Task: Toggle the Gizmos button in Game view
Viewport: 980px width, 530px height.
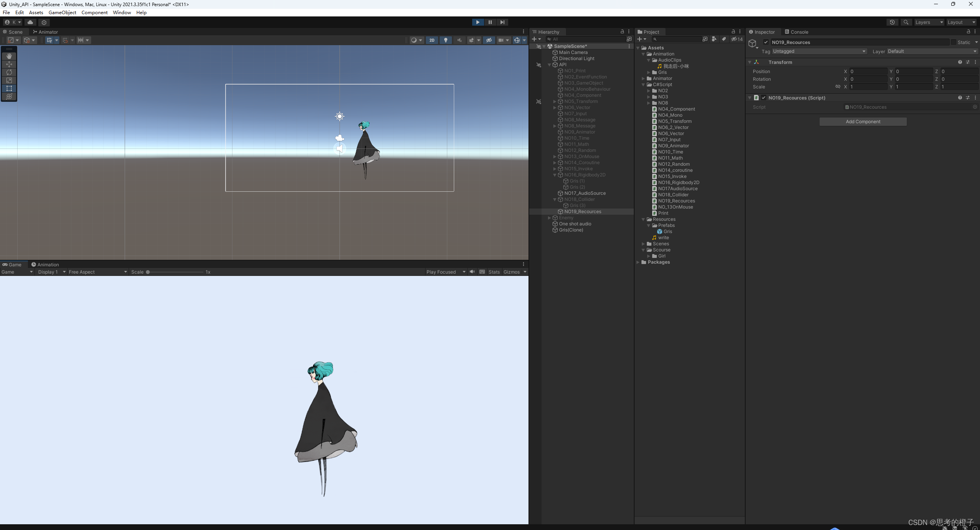Action: click(x=511, y=272)
